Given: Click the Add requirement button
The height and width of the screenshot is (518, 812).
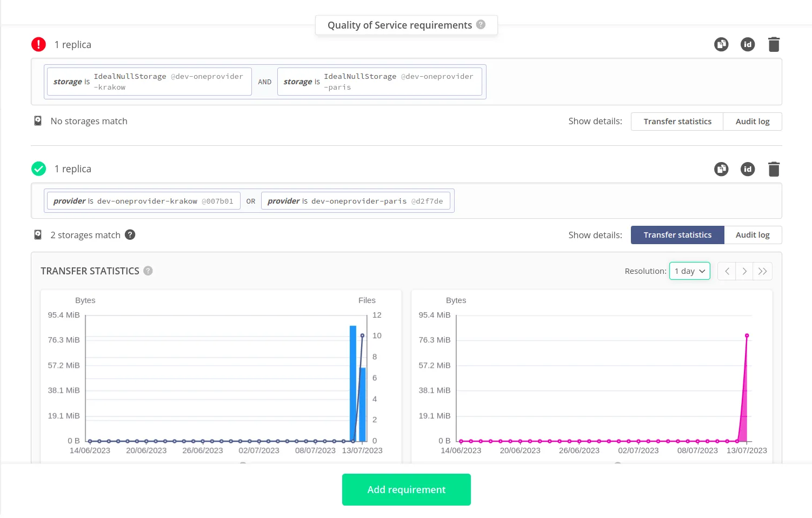Looking at the screenshot, I should coord(406,490).
